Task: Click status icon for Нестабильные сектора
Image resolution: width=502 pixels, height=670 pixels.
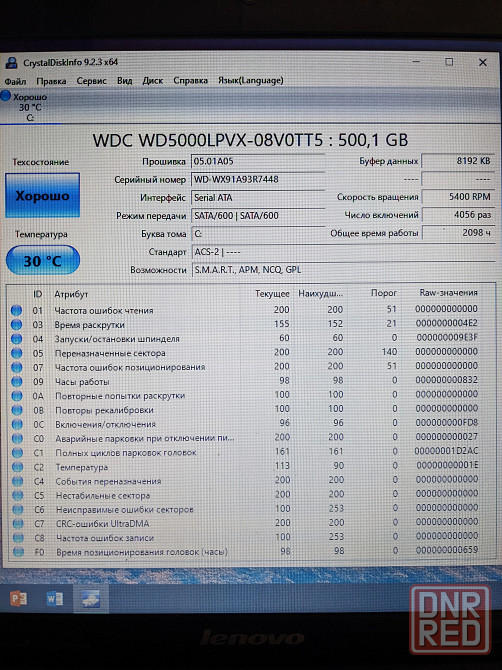Action: pos(18,495)
